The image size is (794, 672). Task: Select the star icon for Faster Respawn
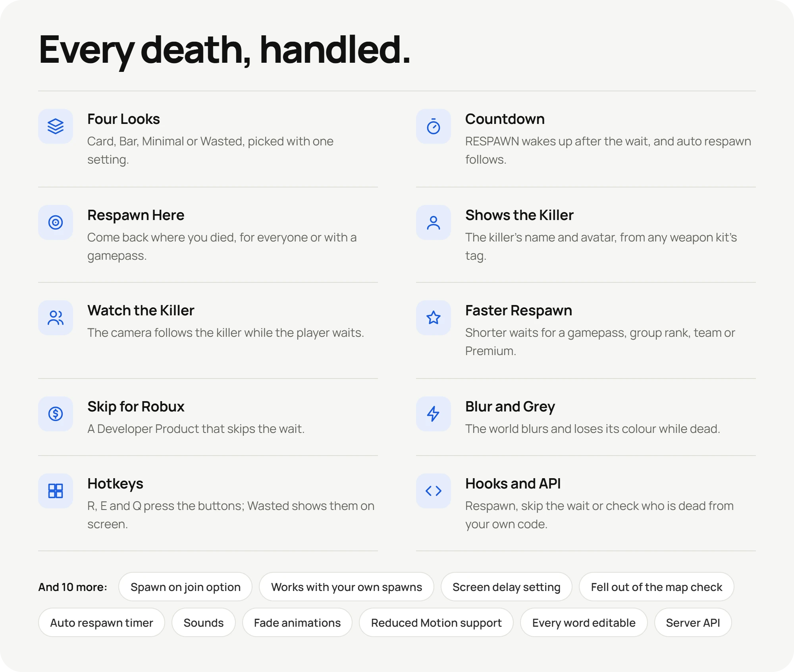(434, 318)
